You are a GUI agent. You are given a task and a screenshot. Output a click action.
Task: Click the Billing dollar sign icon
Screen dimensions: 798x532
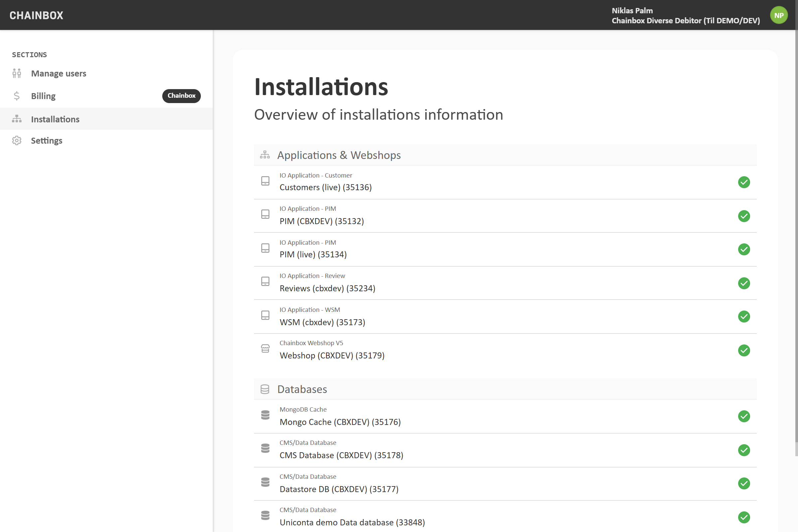click(17, 96)
